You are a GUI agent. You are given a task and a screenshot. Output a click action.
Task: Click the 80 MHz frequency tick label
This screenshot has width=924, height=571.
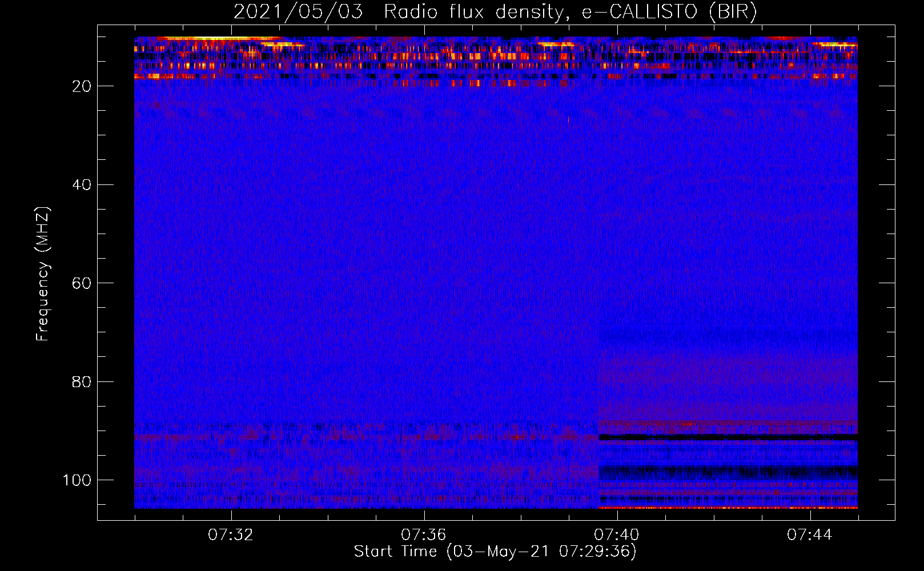82,381
